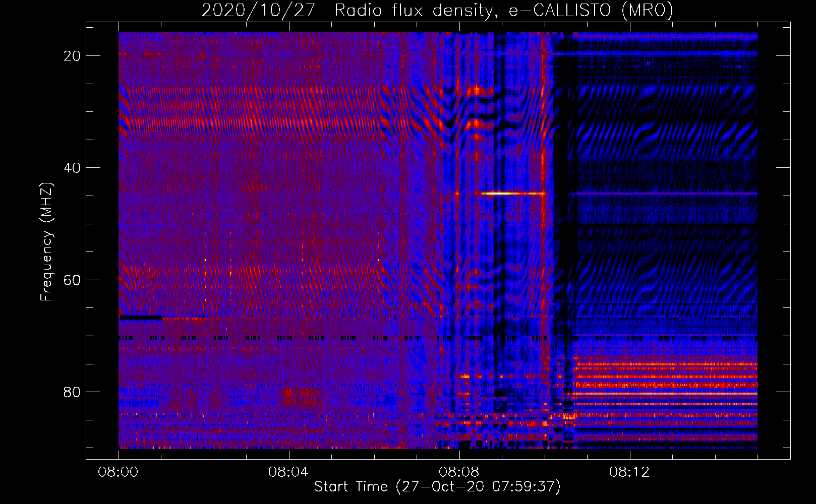Click the 08:00 time tick label
Viewport: 816px width, 504px height.
coord(119,472)
